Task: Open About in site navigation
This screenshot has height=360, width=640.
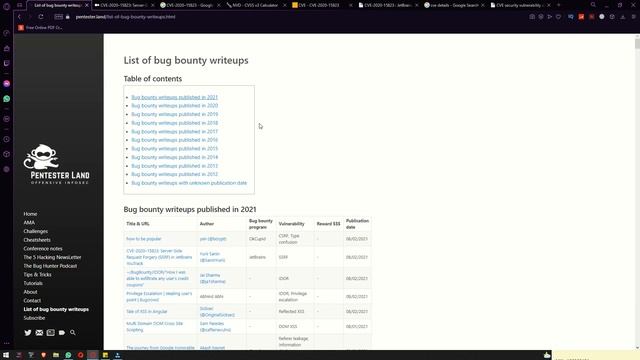Action: (30, 292)
